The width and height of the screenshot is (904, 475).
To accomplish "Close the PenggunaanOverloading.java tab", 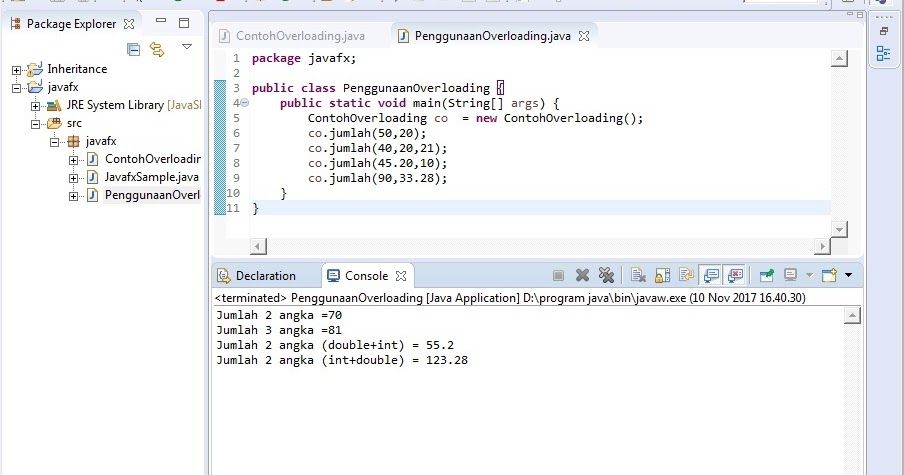I will click(x=584, y=36).
